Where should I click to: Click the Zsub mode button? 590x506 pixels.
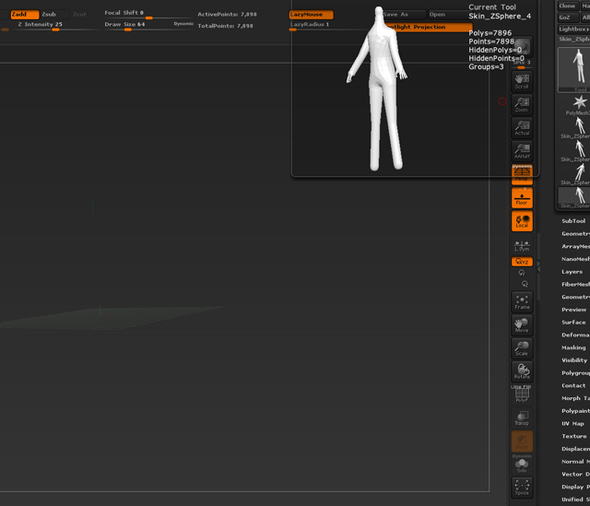(54, 14)
